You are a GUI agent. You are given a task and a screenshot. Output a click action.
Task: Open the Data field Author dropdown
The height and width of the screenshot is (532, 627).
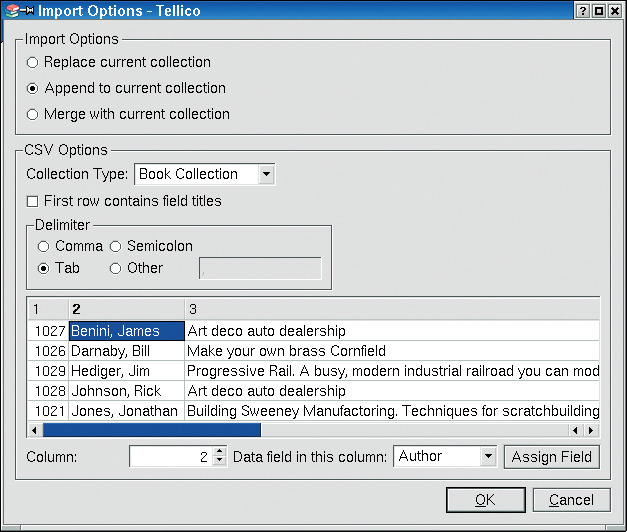pos(445,456)
